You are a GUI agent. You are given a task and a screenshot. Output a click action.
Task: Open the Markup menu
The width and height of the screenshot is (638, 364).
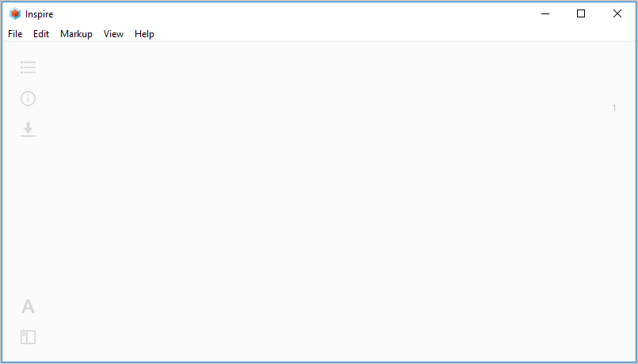[76, 34]
